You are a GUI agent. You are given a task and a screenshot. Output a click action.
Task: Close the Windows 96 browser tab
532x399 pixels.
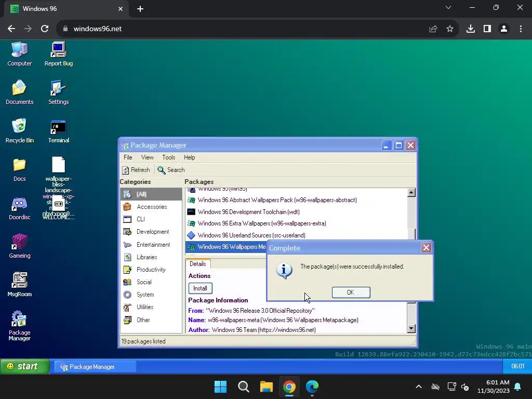coord(121,9)
